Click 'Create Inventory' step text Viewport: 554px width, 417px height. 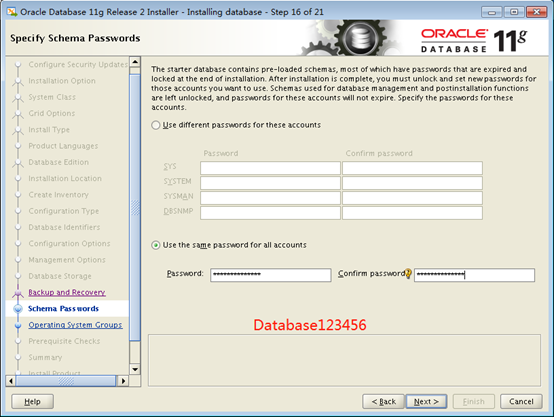pyautogui.click(x=59, y=195)
